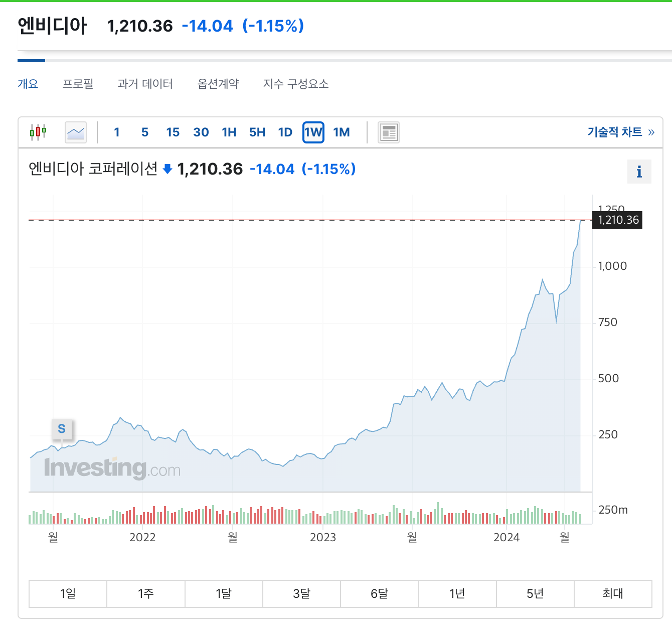Select the 30 minute interval

[x=201, y=132]
